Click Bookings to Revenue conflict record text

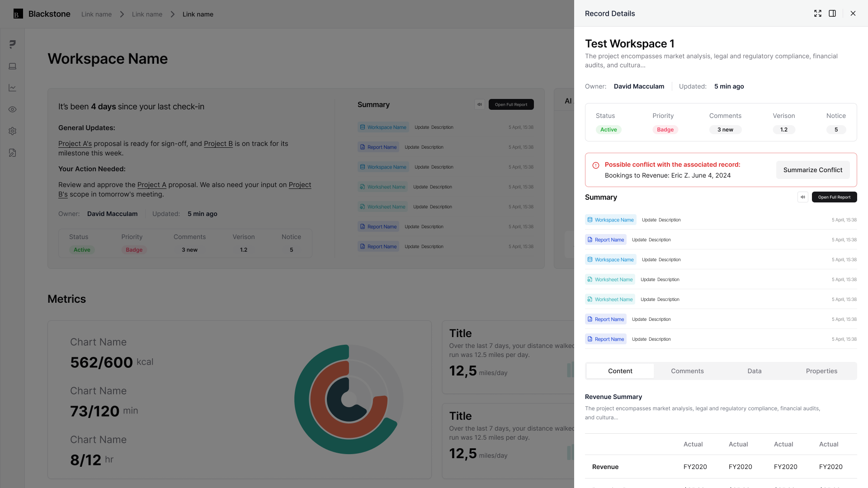(x=667, y=175)
